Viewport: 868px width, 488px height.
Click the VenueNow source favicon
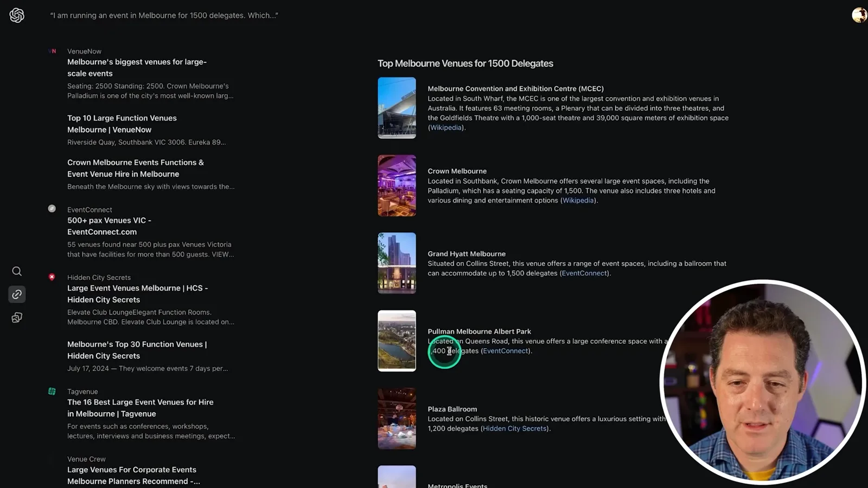click(52, 51)
